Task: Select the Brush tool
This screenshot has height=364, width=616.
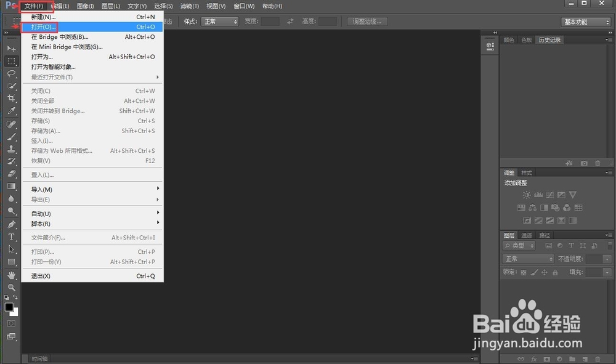Action: pos(11,137)
